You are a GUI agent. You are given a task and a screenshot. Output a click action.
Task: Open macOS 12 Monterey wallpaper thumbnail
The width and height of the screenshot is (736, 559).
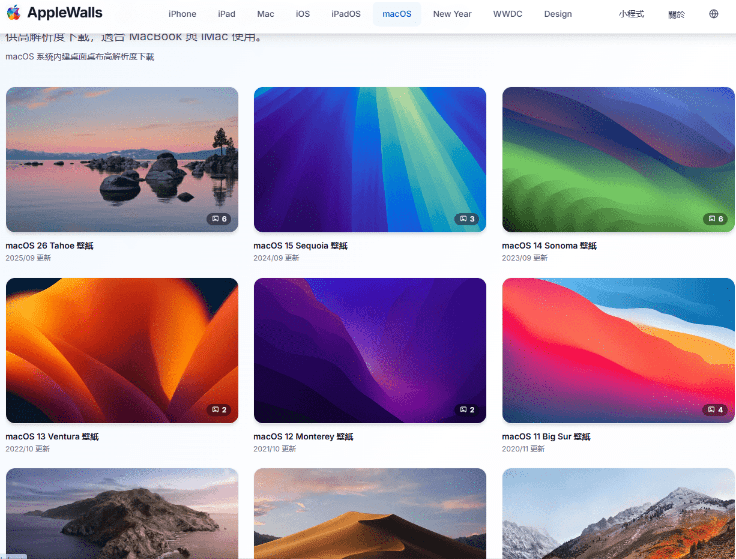pos(370,351)
